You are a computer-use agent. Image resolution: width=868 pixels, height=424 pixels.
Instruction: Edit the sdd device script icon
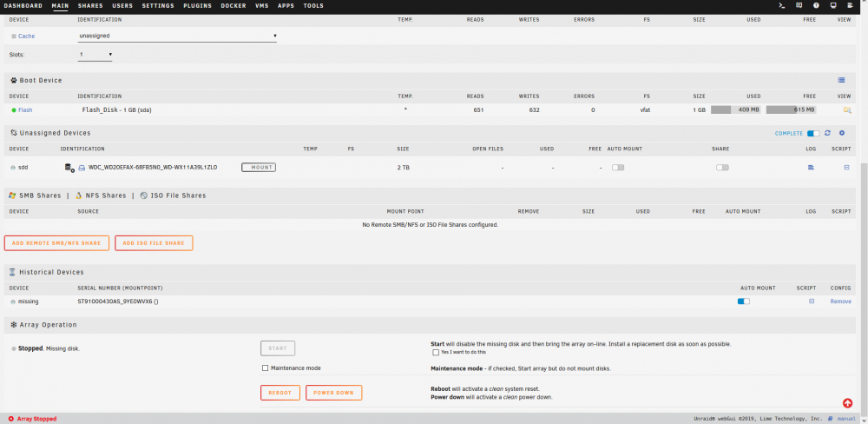coord(846,168)
